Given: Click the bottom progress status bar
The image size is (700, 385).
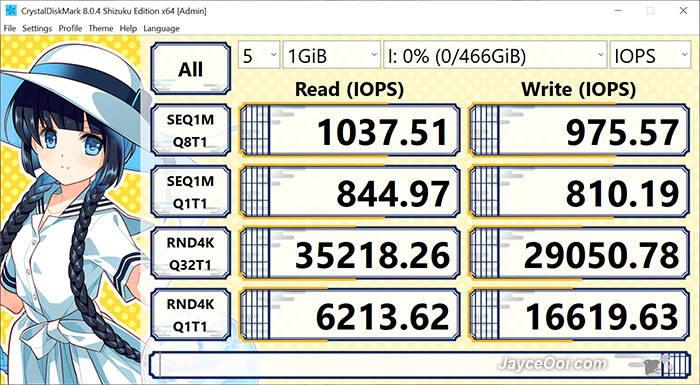Looking at the screenshot, I should click(420, 365).
